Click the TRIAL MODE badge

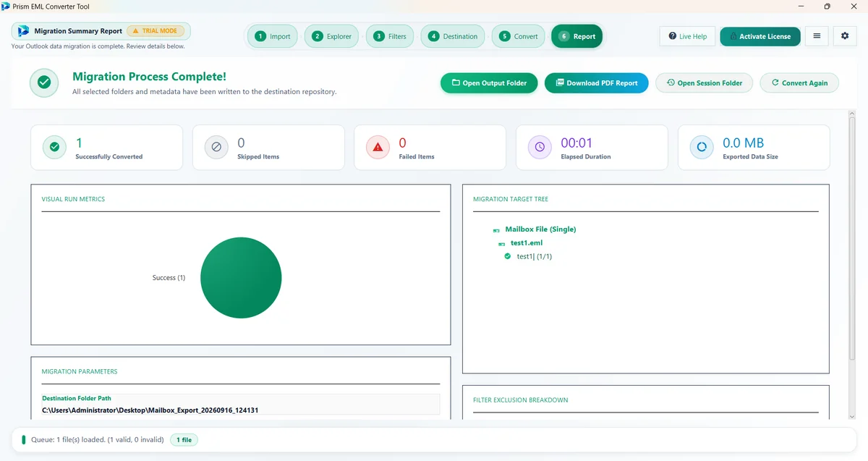click(156, 31)
